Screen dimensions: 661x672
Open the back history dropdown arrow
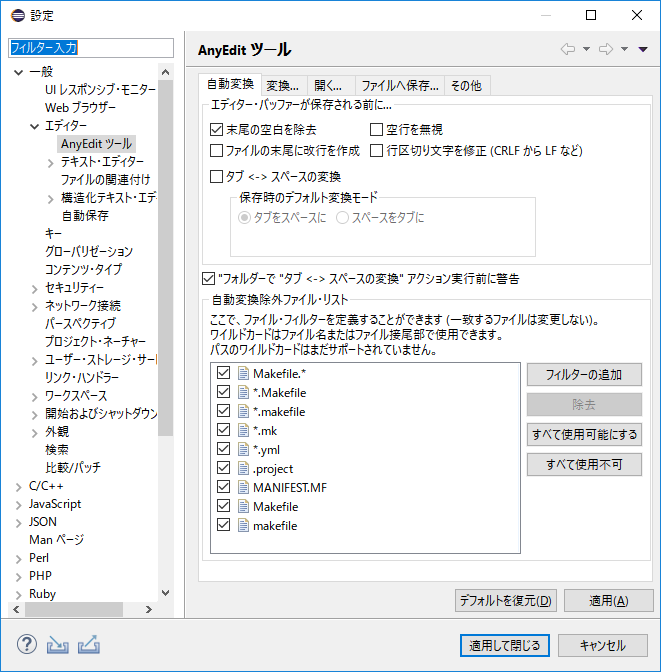click(586, 49)
